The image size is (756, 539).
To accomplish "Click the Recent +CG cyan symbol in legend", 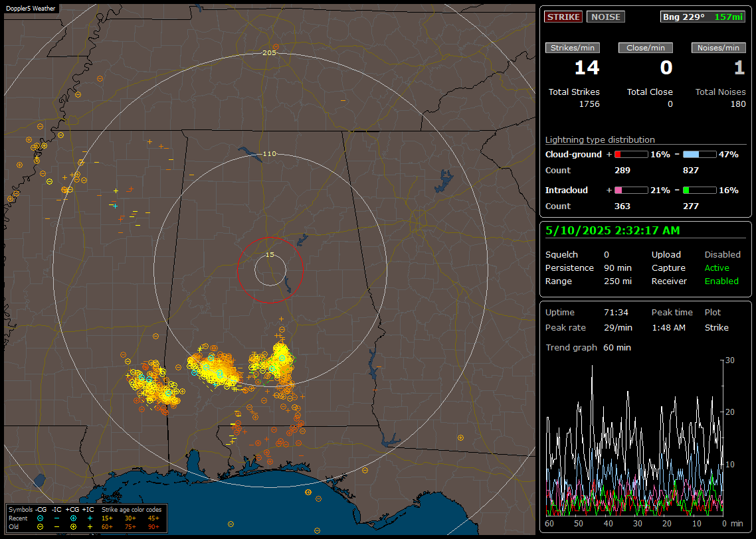I will click(73, 518).
